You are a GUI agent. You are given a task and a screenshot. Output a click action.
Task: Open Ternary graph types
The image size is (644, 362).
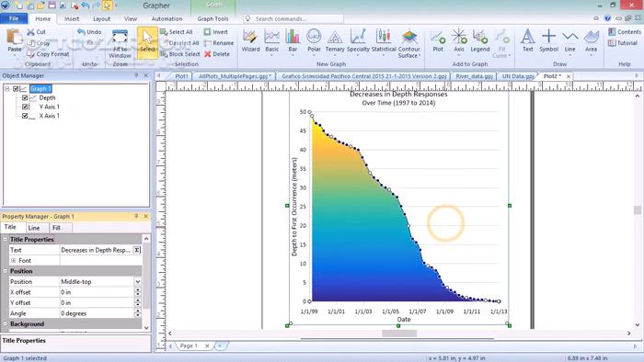[x=335, y=42]
